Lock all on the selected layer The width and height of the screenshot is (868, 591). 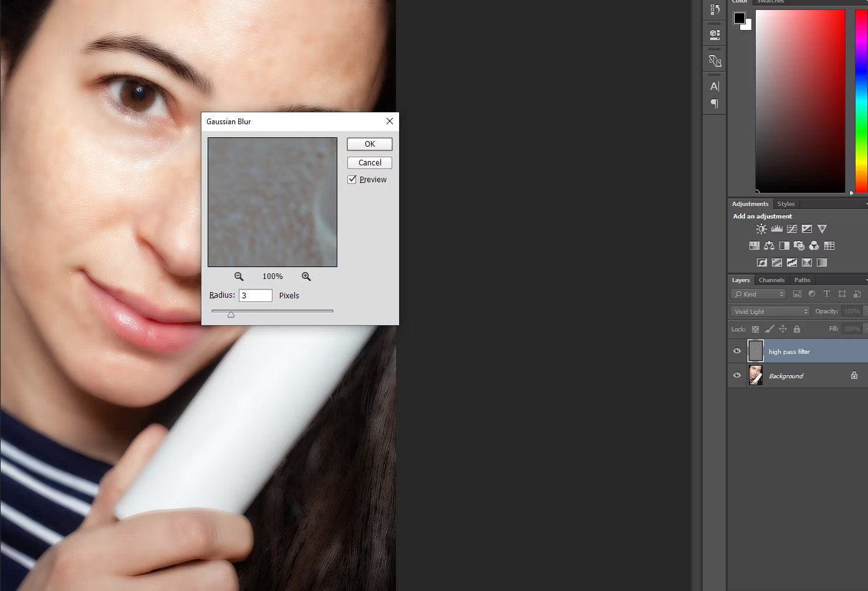[796, 329]
